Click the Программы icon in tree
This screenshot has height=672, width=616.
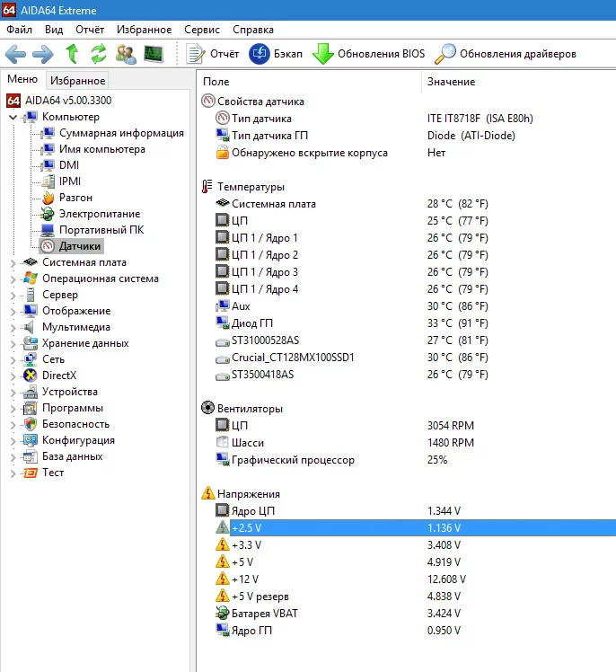31,408
